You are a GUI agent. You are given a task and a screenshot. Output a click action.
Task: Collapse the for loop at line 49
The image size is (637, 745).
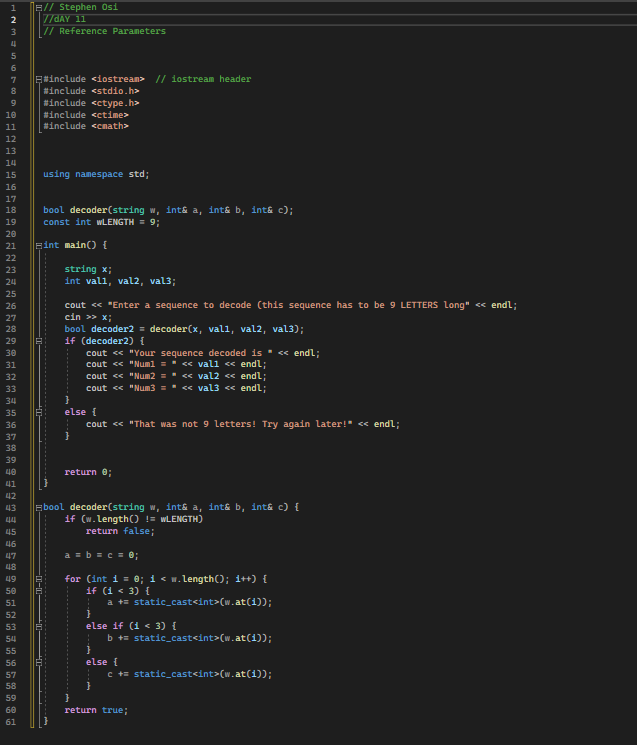(x=39, y=579)
